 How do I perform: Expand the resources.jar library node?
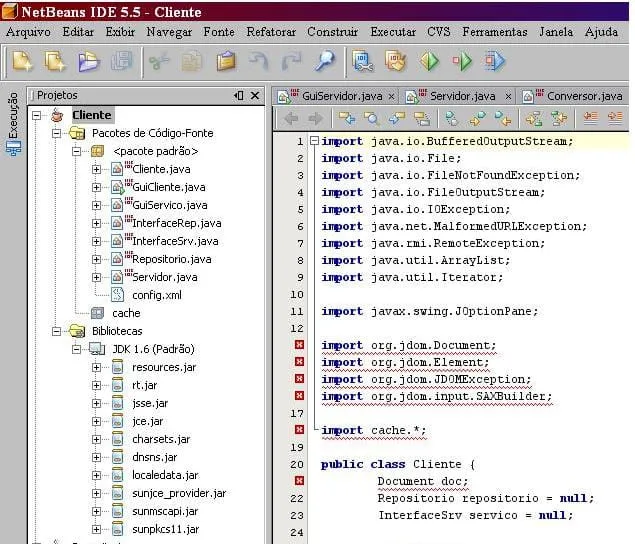pyautogui.click(x=97, y=368)
